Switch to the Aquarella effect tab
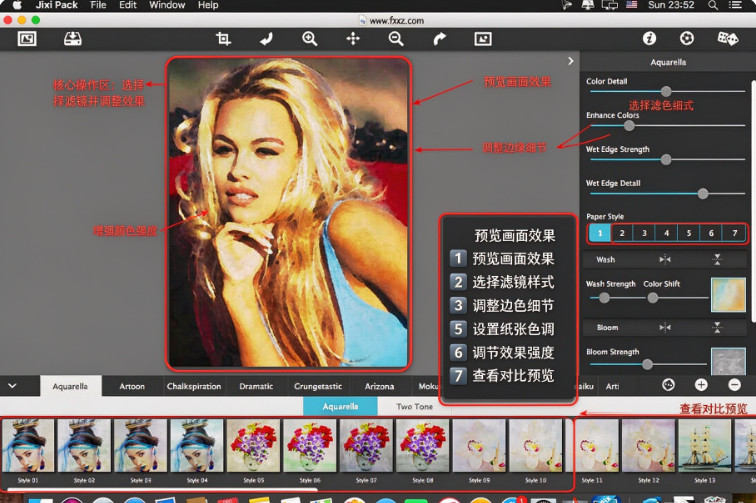The width and height of the screenshot is (756, 503). click(70, 386)
